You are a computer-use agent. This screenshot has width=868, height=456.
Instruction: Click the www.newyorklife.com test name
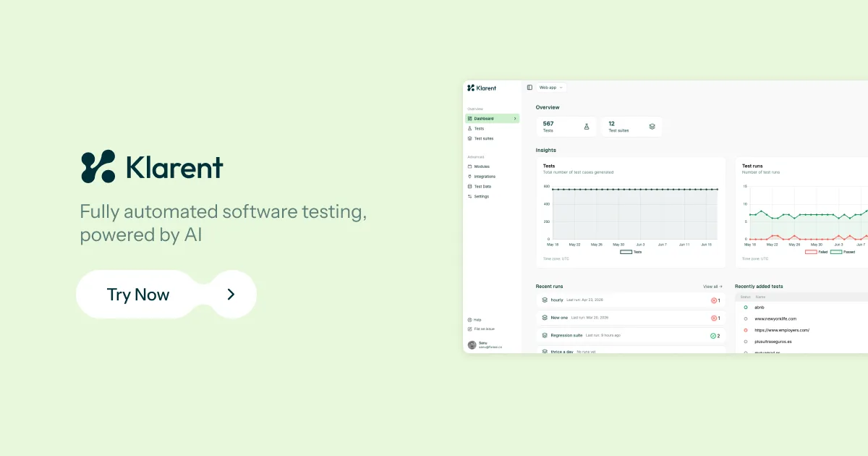[x=775, y=318]
